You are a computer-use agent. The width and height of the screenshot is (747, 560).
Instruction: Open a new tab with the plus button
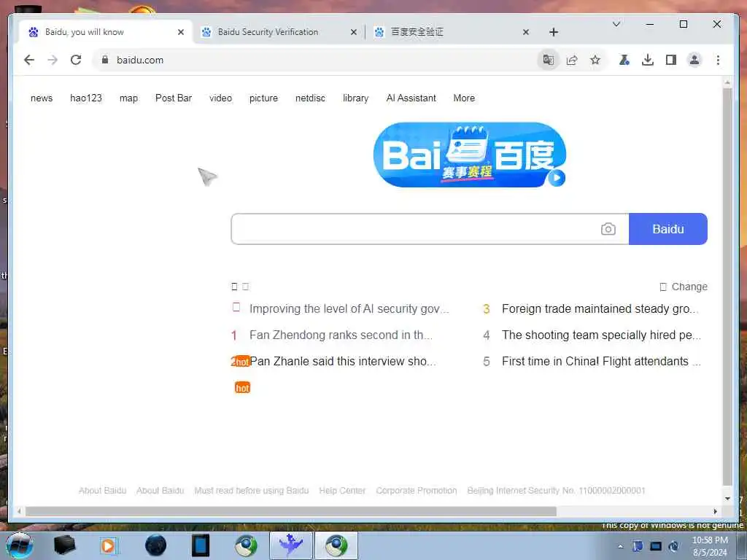(554, 32)
